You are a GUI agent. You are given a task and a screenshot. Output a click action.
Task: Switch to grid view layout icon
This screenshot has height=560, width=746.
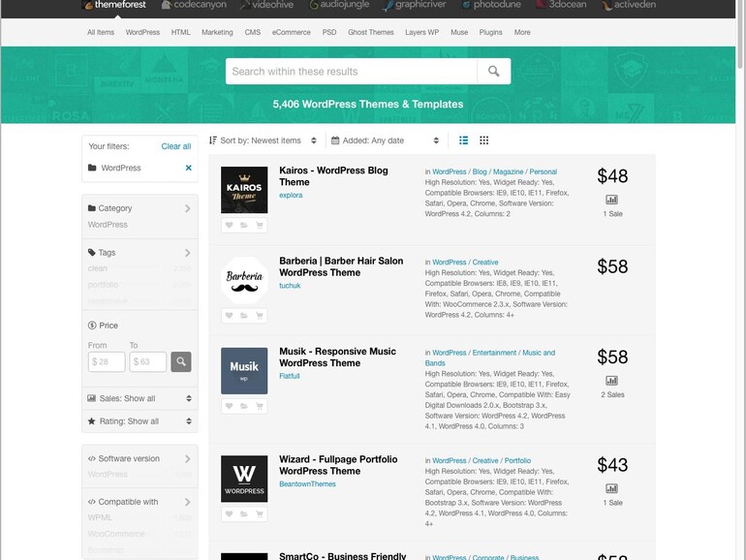point(483,140)
